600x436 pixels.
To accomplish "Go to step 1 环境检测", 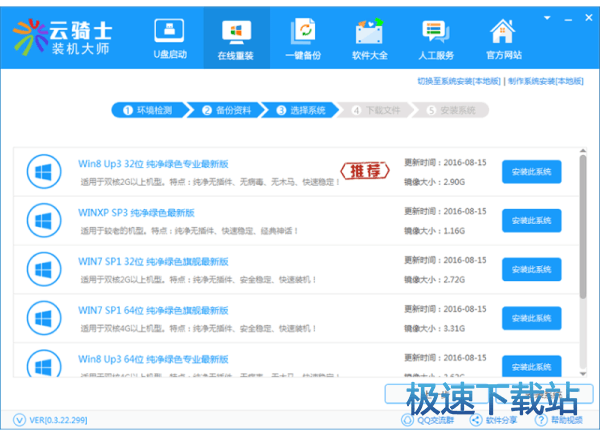I will 149,110.
